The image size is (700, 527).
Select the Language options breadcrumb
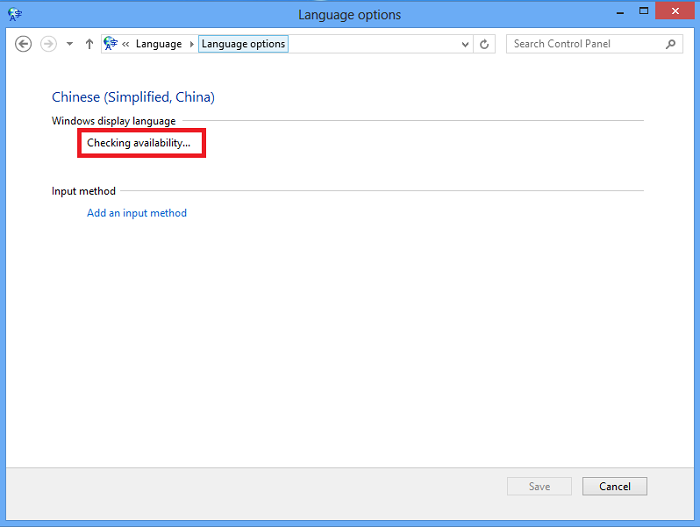pos(243,44)
